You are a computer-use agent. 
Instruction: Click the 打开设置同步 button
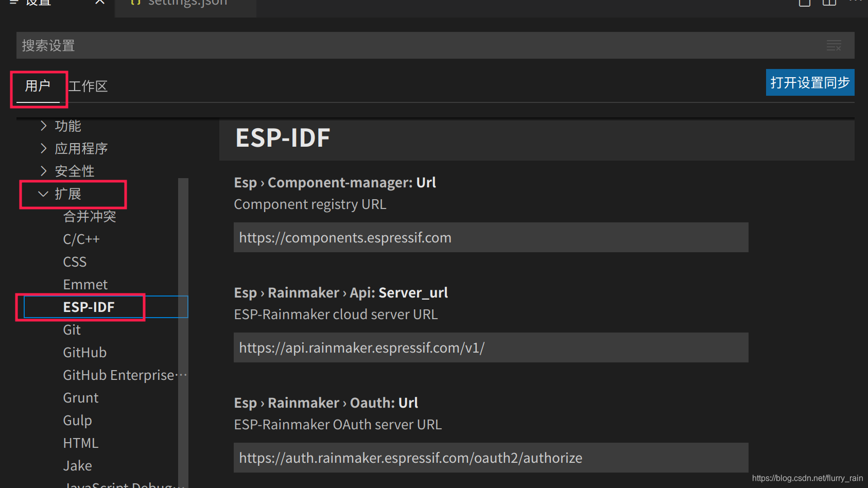click(810, 82)
